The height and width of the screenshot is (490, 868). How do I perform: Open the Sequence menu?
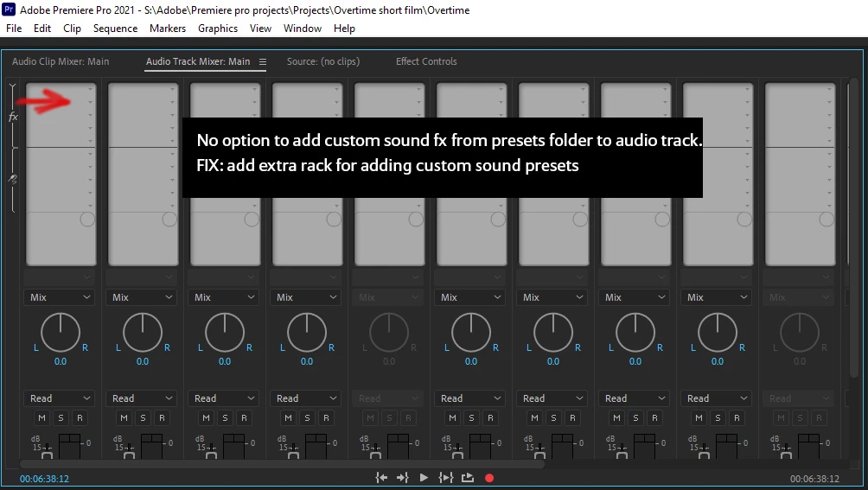(115, 29)
